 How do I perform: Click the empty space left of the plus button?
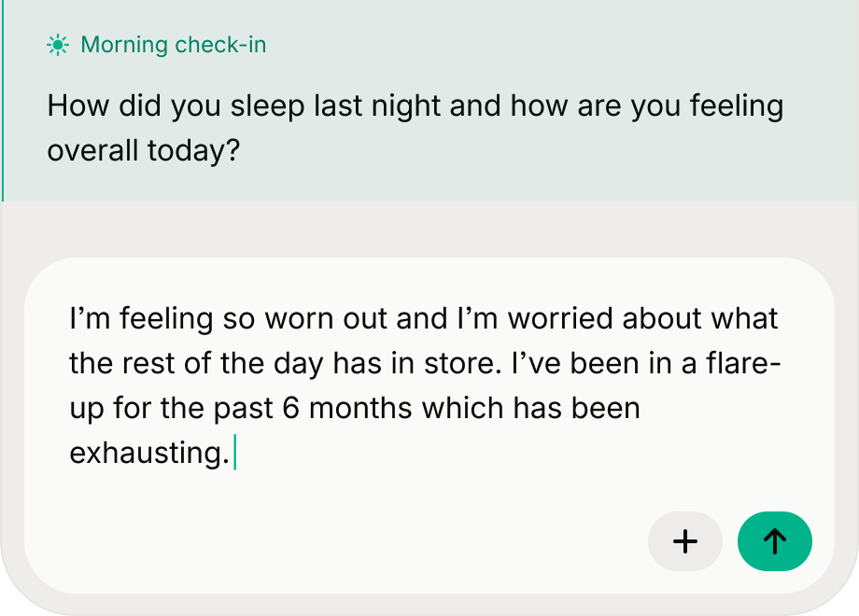click(x=373, y=541)
